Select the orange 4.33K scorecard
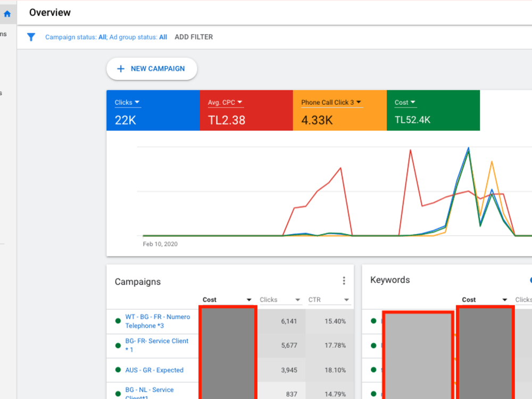This screenshot has height=399, width=532. pyautogui.click(x=339, y=110)
